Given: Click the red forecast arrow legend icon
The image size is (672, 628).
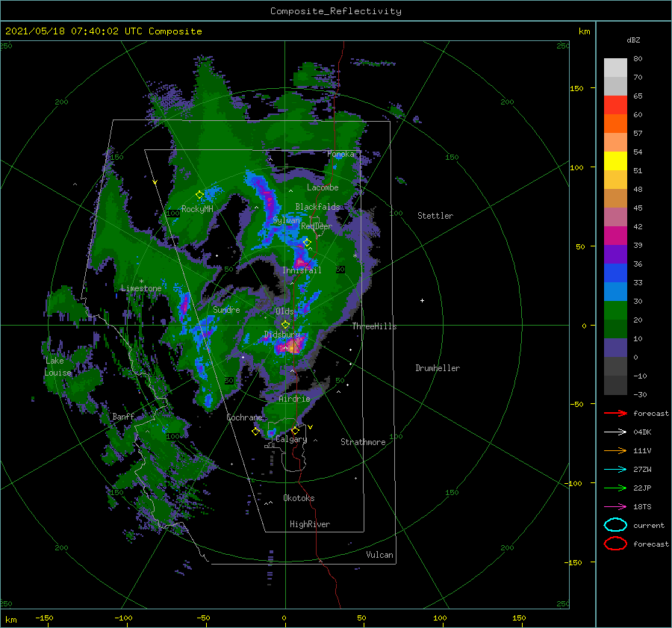Looking at the screenshot, I should click(615, 413).
